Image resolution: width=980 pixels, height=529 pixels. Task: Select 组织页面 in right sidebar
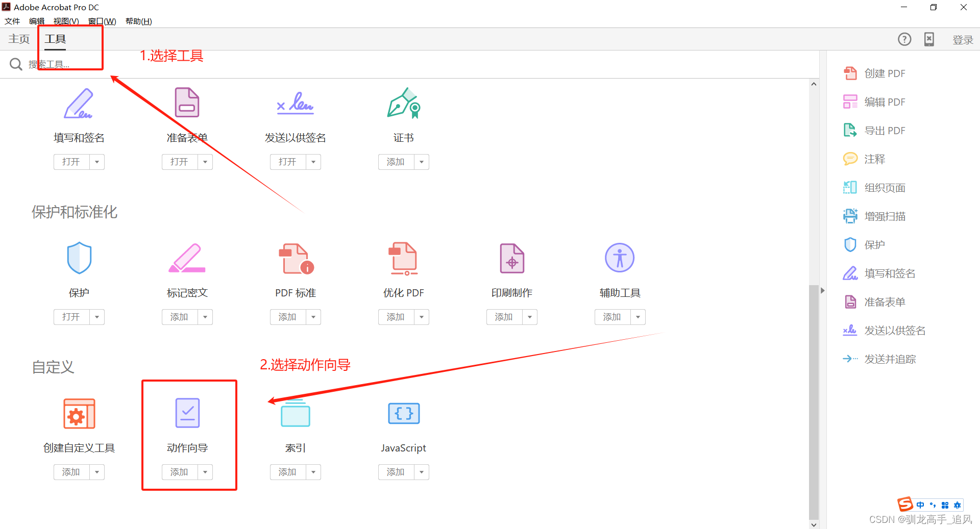(x=874, y=188)
